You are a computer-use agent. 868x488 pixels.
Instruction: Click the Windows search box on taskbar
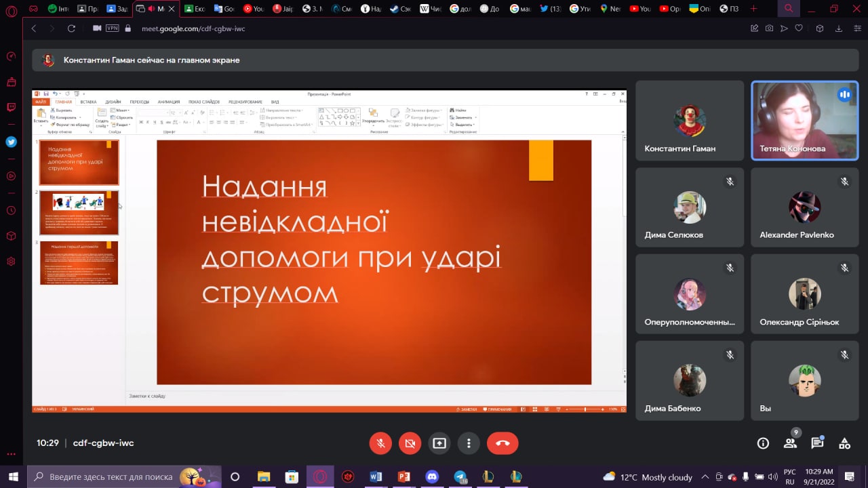[x=124, y=476]
